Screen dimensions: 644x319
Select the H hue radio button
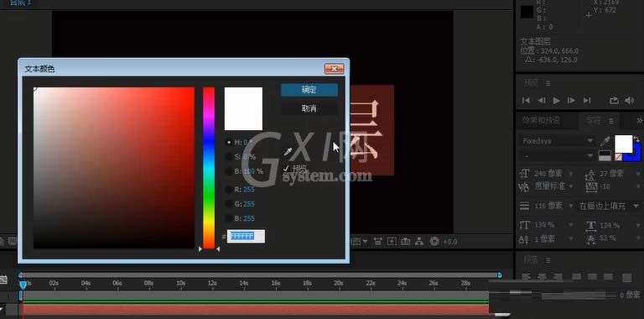click(x=229, y=142)
